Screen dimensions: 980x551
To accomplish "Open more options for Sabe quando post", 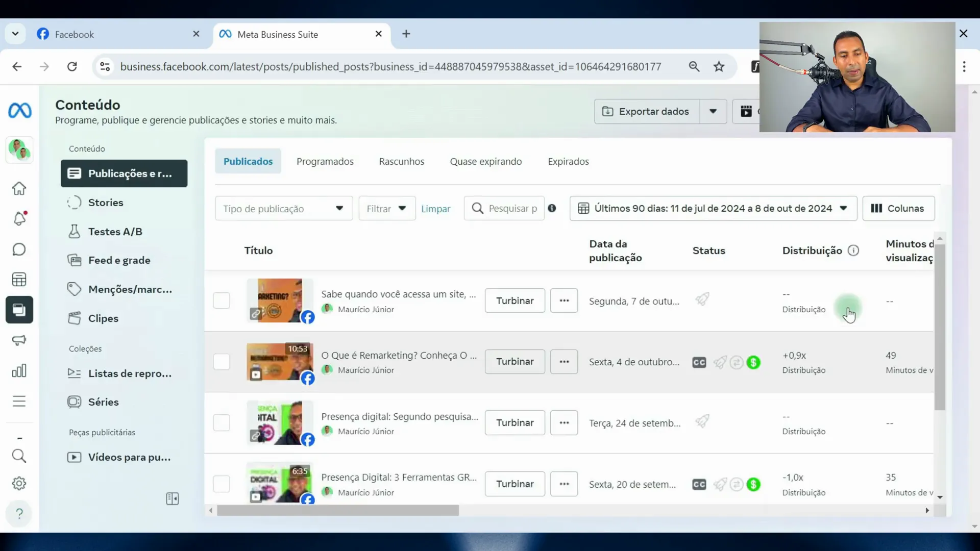I will (x=564, y=300).
